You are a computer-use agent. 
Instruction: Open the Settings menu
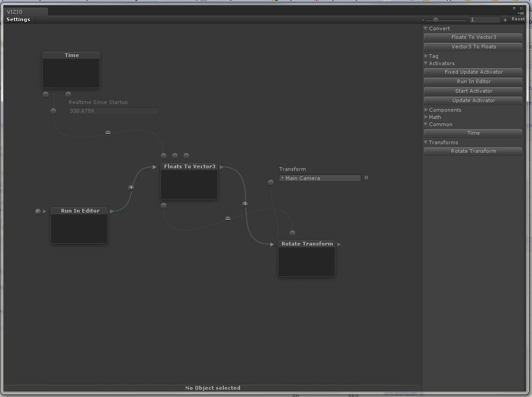pyautogui.click(x=19, y=19)
